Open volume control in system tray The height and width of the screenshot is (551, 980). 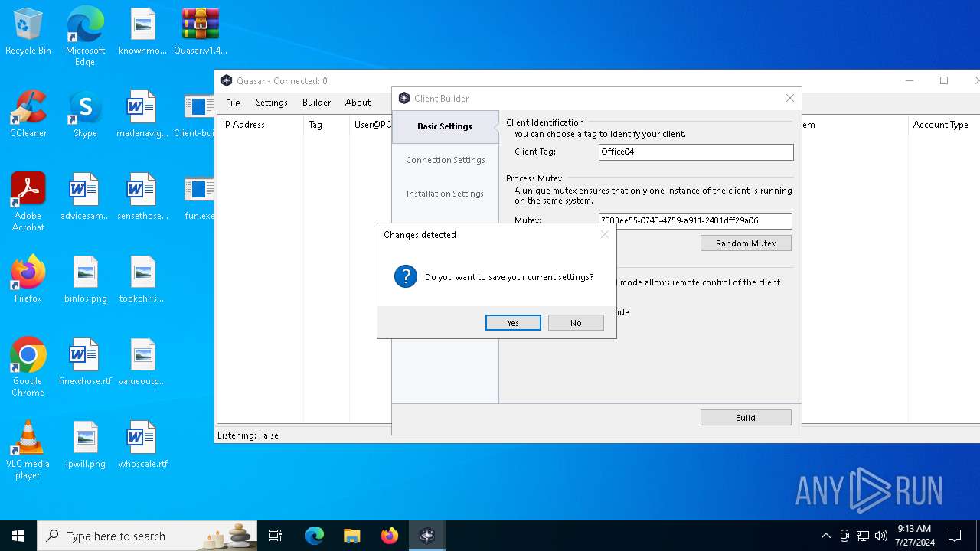pyautogui.click(x=881, y=536)
